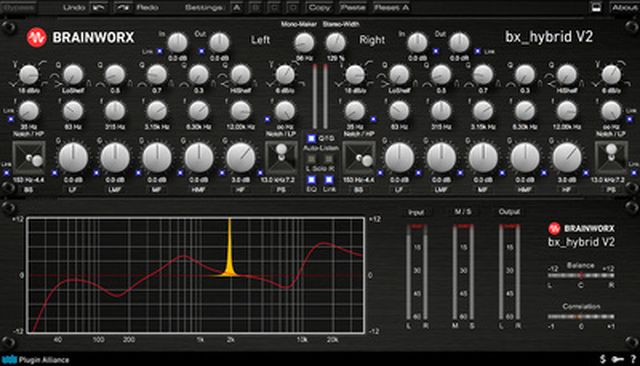This screenshot has height=366, width=640.
Task: Click the Redo text button
Action: tap(147, 8)
